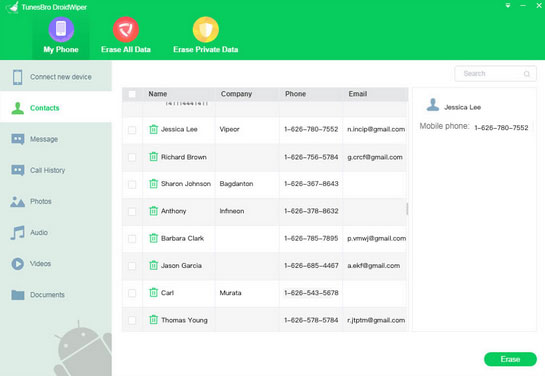Click the magnifier icon in Search
Viewport: 545px width, 376px height.
point(527,74)
